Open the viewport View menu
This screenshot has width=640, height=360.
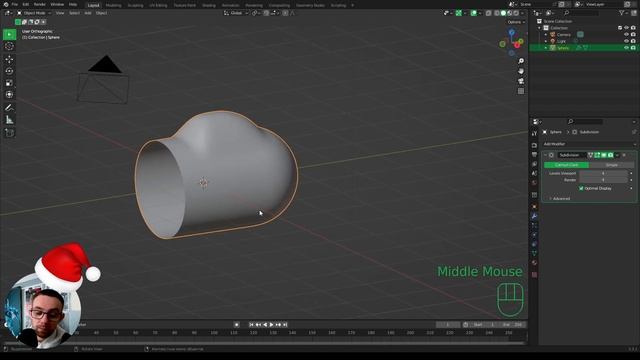click(x=60, y=13)
